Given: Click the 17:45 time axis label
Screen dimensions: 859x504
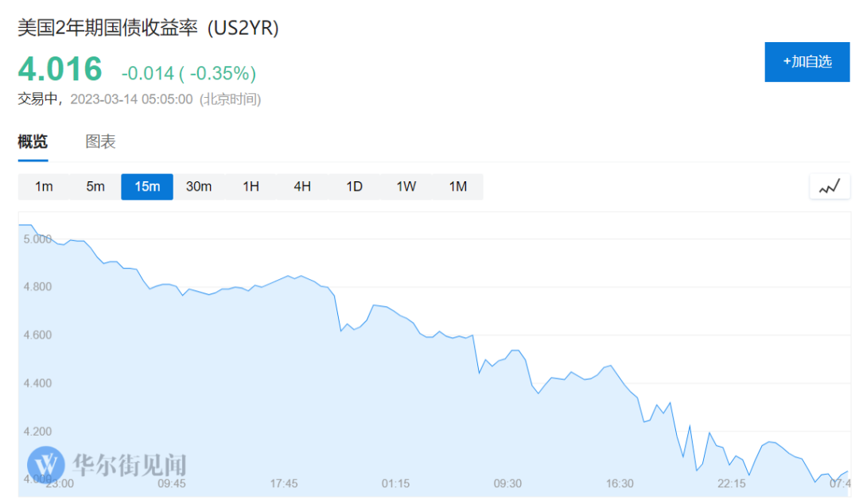Looking at the screenshot, I should (x=284, y=483).
